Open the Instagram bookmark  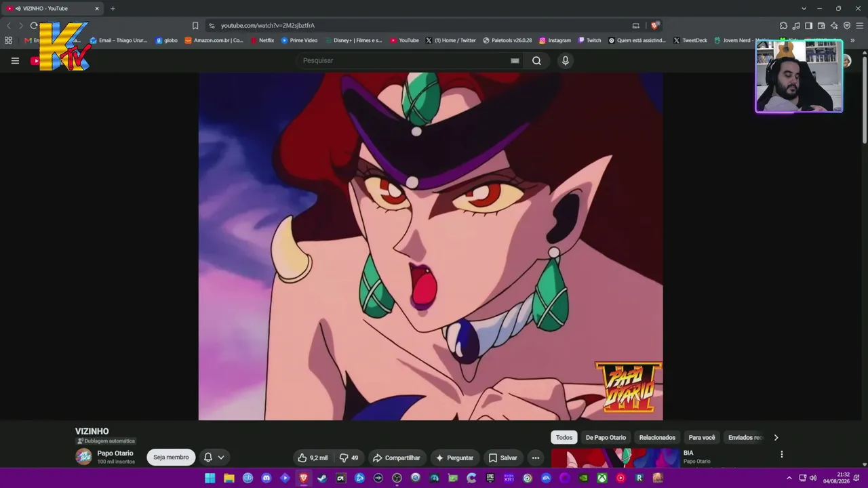coord(555,40)
